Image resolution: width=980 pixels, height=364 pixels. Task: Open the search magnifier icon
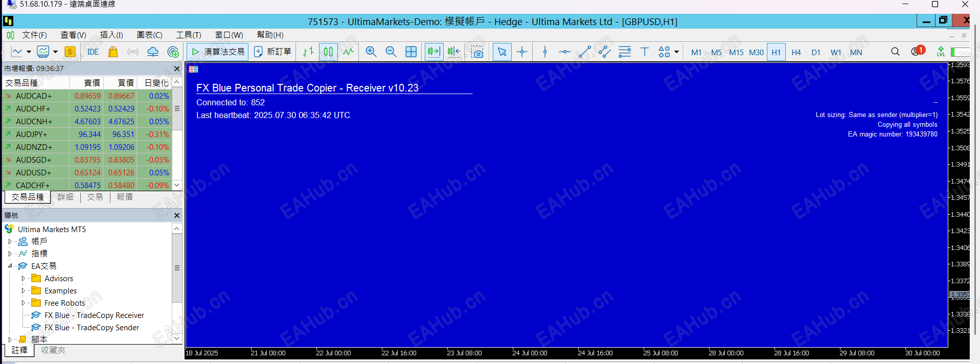click(895, 52)
